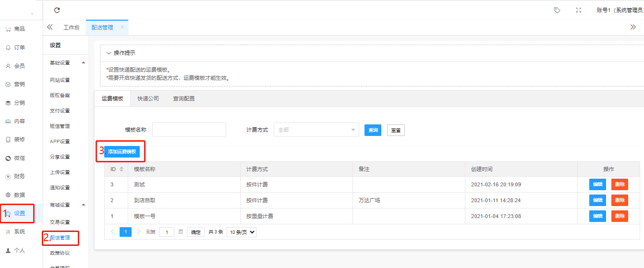This screenshot has height=268, width=644.
Task: Click the 模板名称 input field
Action: click(189, 130)
